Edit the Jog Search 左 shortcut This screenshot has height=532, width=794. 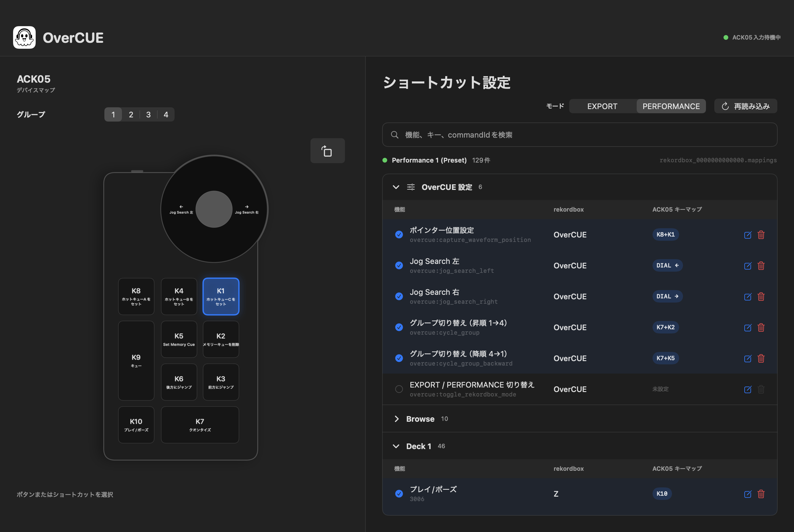(x=748, y=266)
